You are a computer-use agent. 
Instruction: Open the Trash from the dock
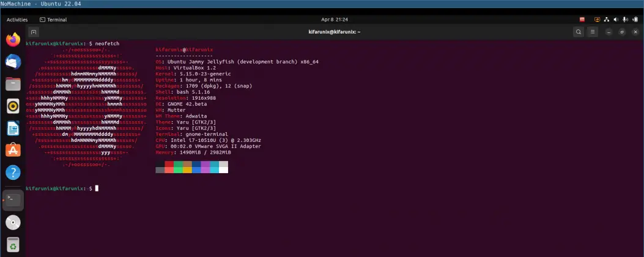click(x=13, y=245)
